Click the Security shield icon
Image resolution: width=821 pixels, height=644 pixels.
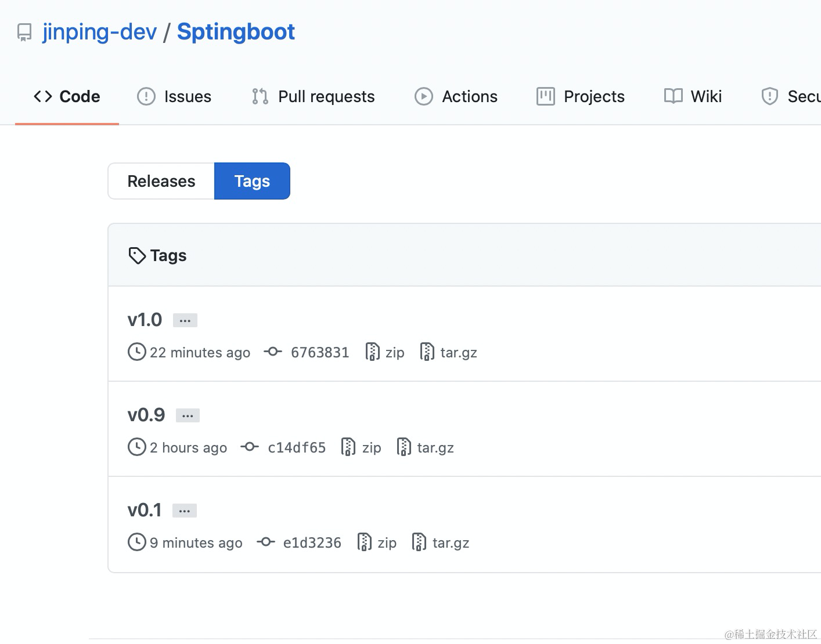coord(770,96)
